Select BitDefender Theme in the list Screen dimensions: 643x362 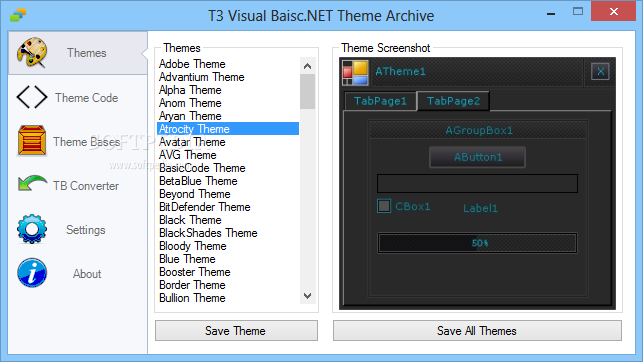(x=228, y=207)
